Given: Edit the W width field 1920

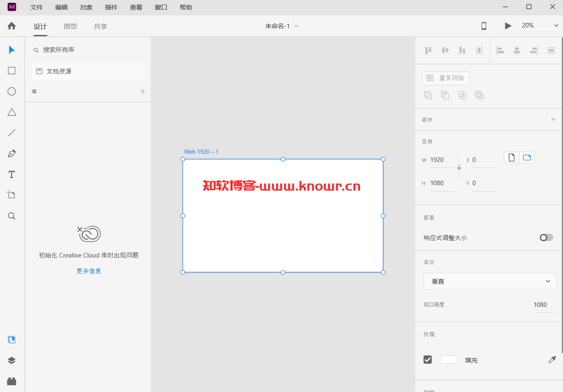Looking at the screenshot, I should (x=442, y=160).
